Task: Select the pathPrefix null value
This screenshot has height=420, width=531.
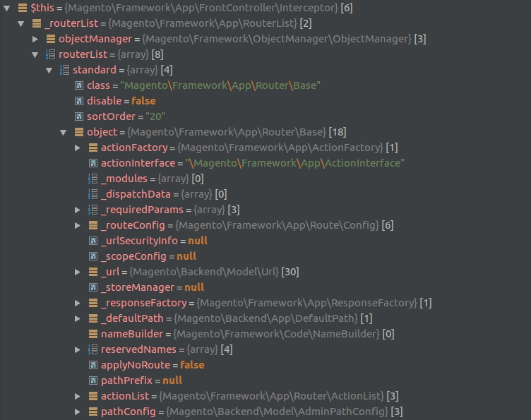Action: coord(172,380)
